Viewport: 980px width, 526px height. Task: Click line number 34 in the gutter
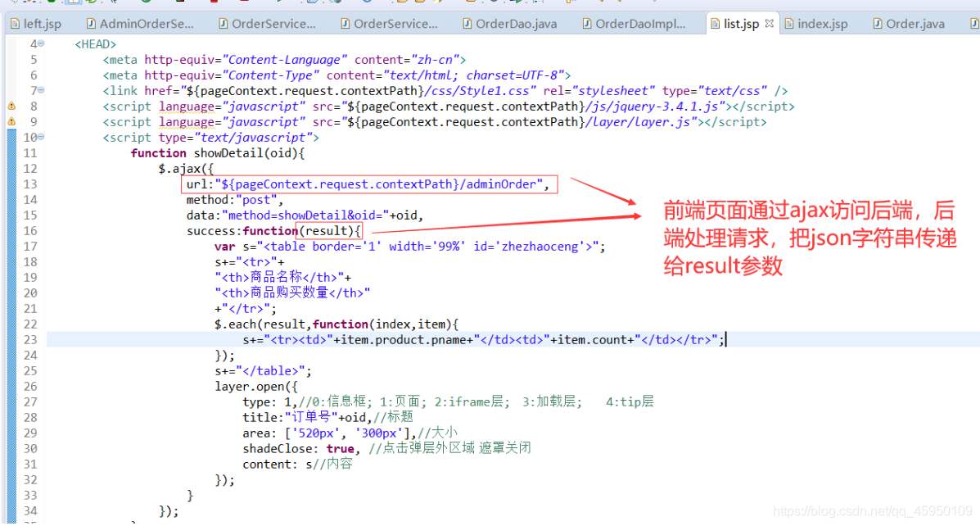30,510
